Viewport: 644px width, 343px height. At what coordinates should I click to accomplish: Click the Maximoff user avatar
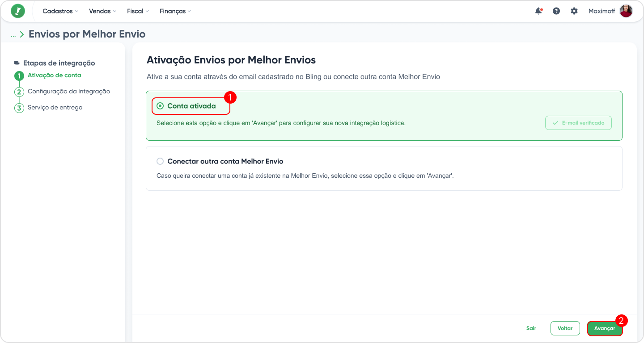(626, 11)
